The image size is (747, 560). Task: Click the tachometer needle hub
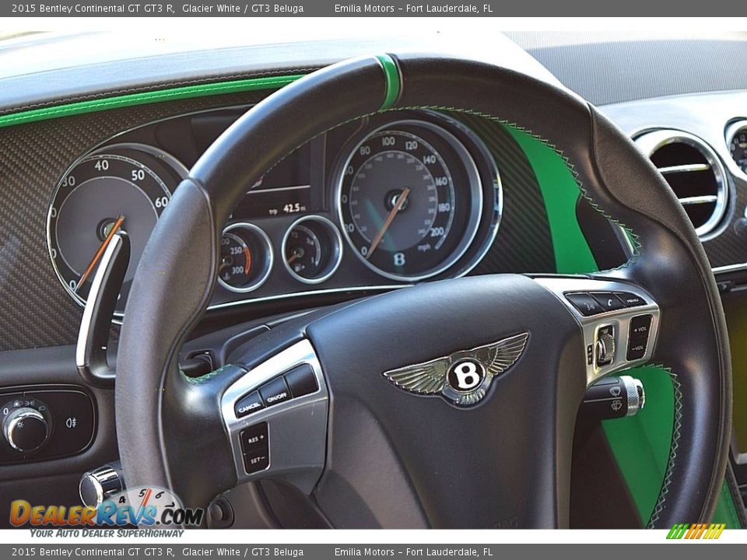109,229
